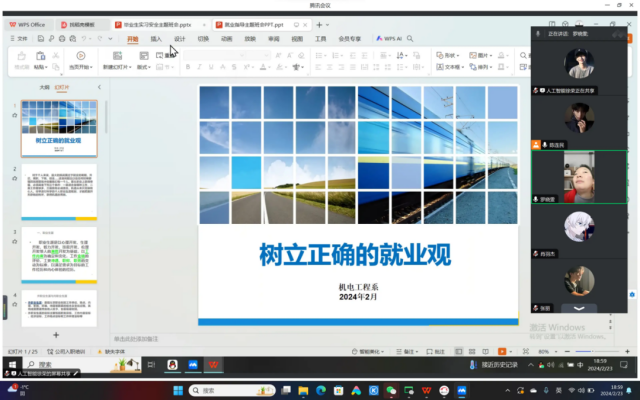This screenshot has height=400, width=640.
Task: Open the QQ penguin icon in taskbar
Action: pyautogui.click(x=172, y=365)
